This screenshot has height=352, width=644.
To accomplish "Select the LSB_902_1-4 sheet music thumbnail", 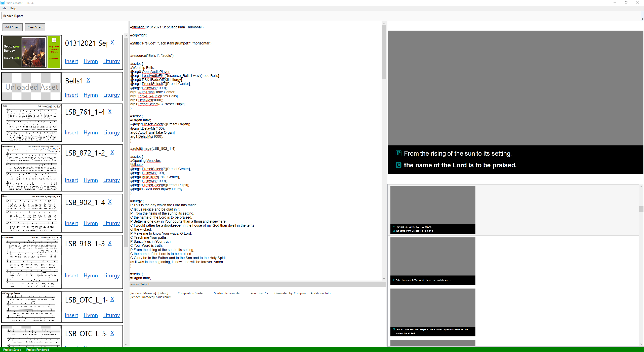I will (x=32, y=213).
